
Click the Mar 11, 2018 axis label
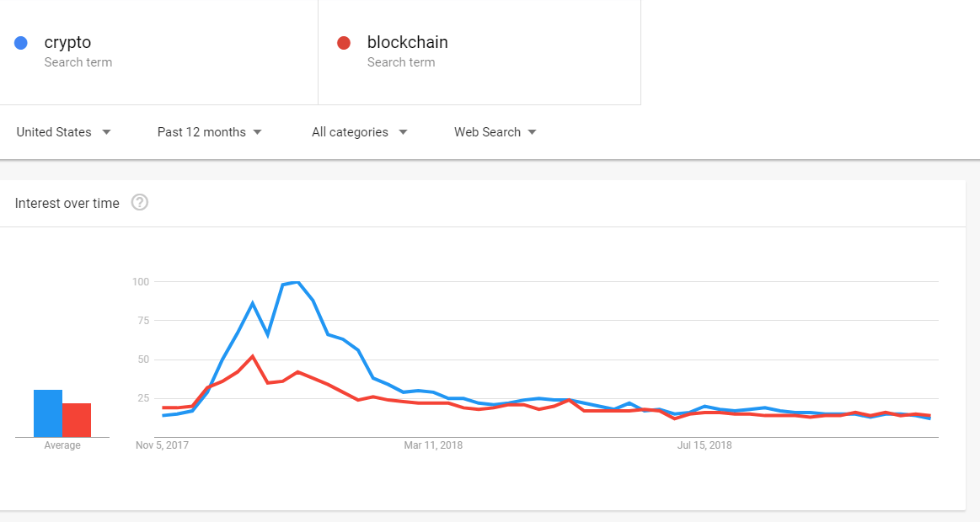pos(433,445)
